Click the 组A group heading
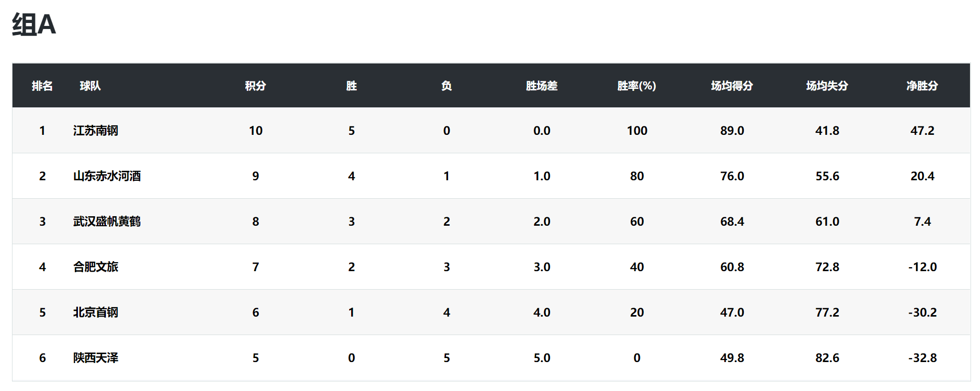980x391 pixels. tap(34, 24)
